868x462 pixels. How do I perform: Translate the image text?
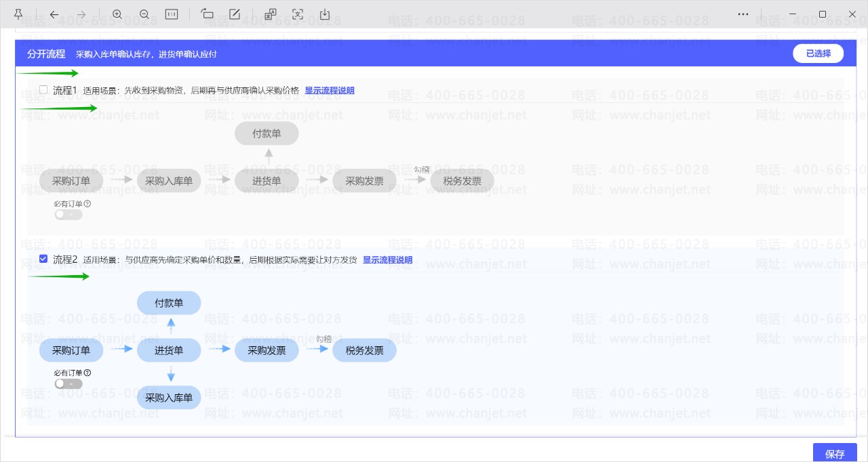[x=271, y=14]
